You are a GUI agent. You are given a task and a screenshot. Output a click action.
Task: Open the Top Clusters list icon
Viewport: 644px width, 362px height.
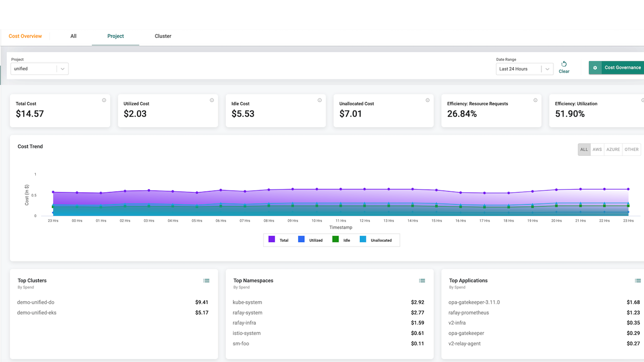click(206, 281)
